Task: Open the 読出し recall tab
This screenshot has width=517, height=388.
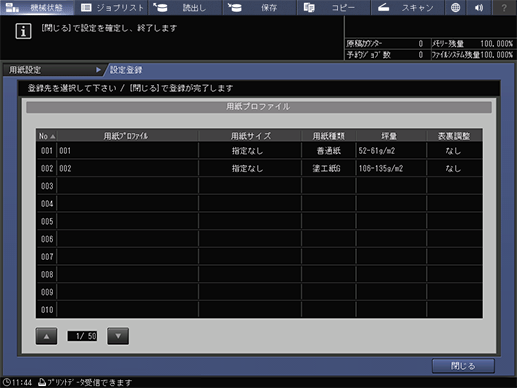Action: click(185, 7)
